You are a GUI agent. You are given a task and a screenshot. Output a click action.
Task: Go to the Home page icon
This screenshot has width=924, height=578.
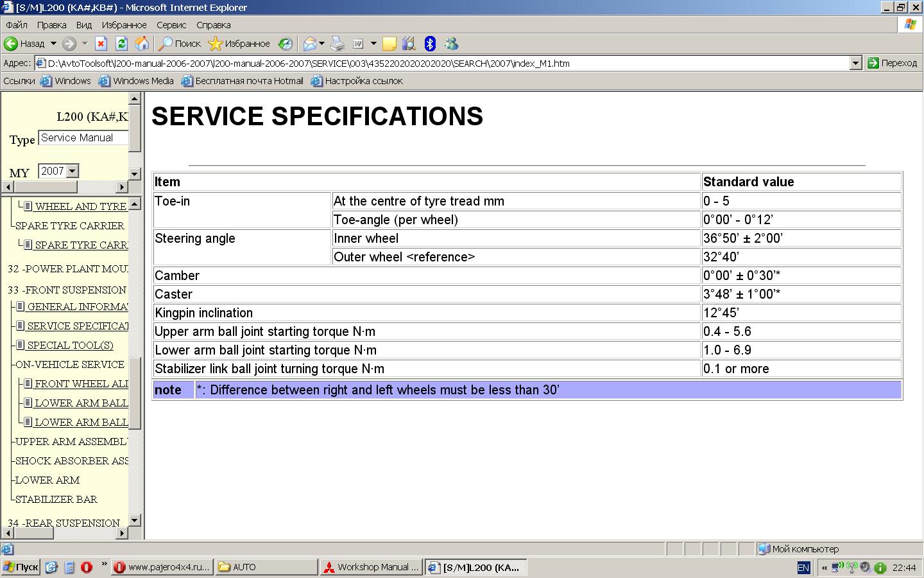click(142, 44)
